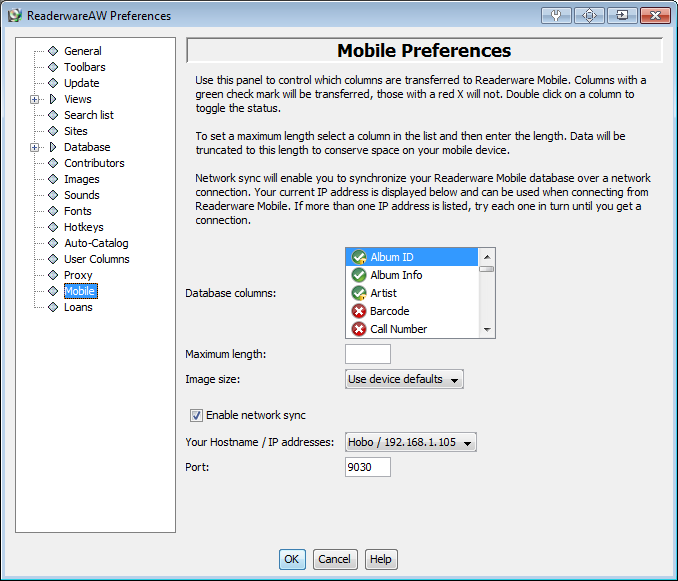Click the column list scrollbar thumb
This screenshot has height=581, width=678.
coord(487,269)
